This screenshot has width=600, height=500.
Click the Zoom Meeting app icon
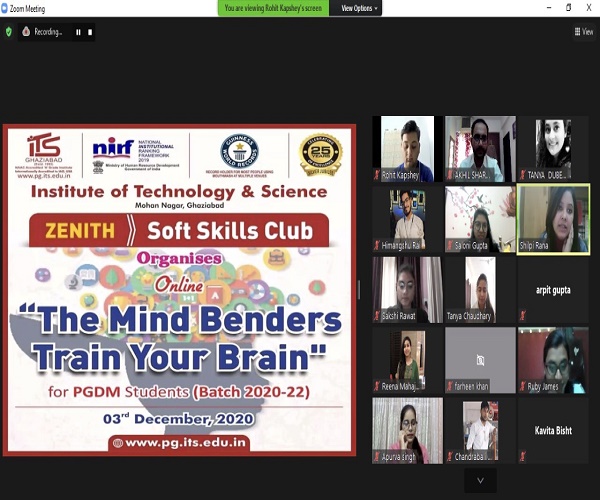pyautogui.click(x=4, y=8)
